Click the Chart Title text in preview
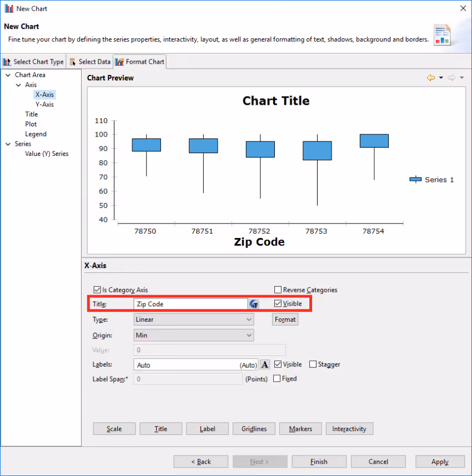 coord(276,101)
